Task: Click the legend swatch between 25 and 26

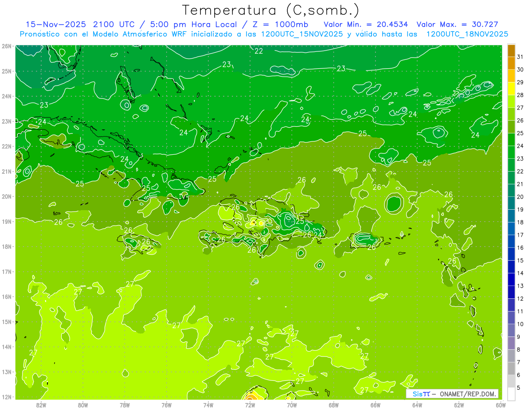Action: tap(511, 127)
